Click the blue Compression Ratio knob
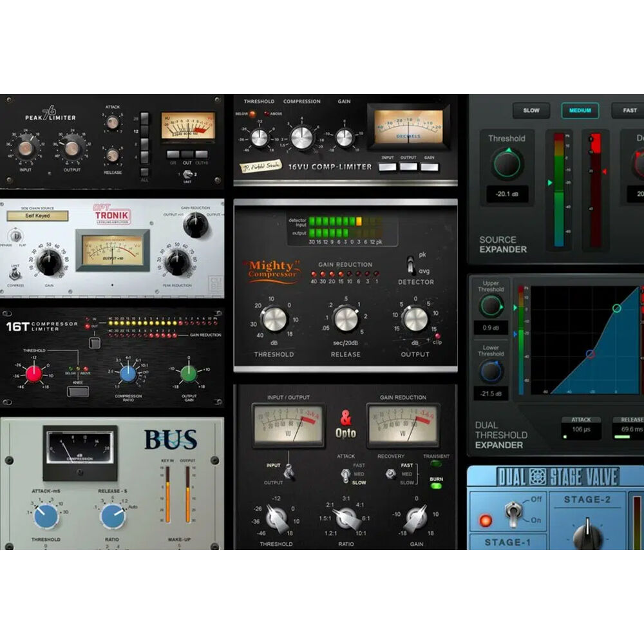The width and height of the screenshot is (644, 644). [x=128, y=374]
